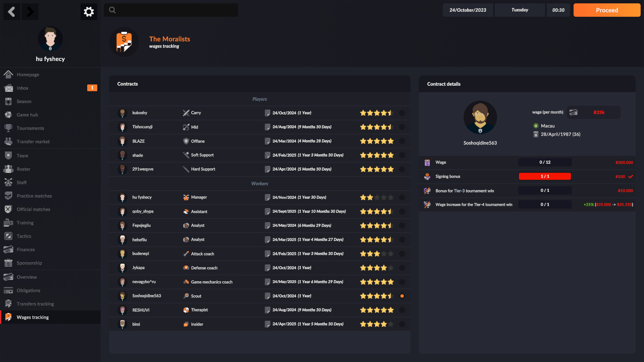This screenshot has height=362, width=644.
Task: Click the red Signing bonus 1/1 progress bar
Action: [x=545, y=176]
